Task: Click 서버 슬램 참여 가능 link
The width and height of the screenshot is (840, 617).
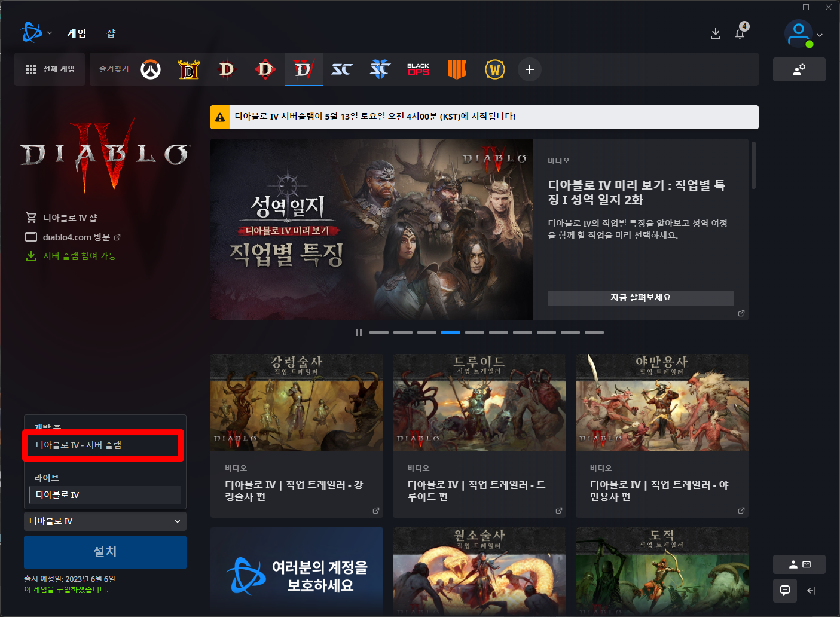Action: pos(71,256)
